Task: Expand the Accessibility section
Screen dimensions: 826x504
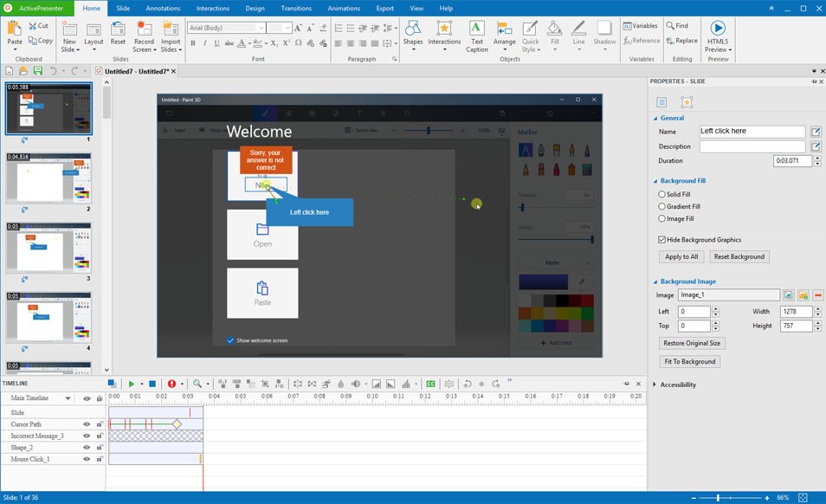Action: [677, 384]
